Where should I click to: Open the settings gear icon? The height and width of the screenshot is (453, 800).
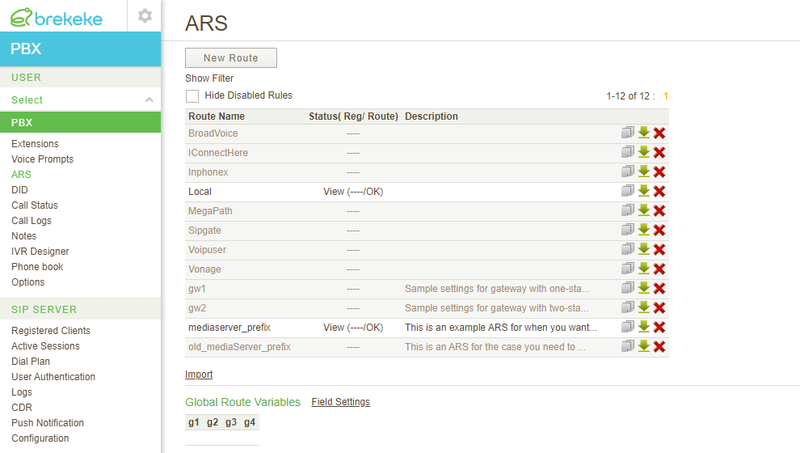(x=145, y=16)
